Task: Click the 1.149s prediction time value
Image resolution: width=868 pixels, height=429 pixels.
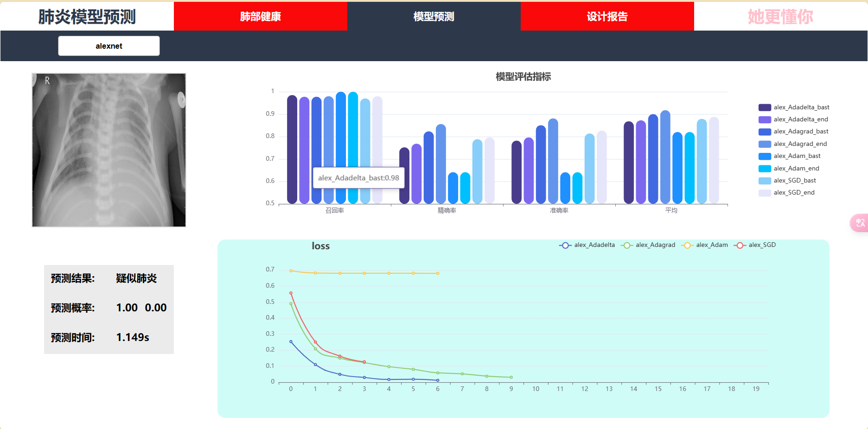Action: [x=133, y=337]
